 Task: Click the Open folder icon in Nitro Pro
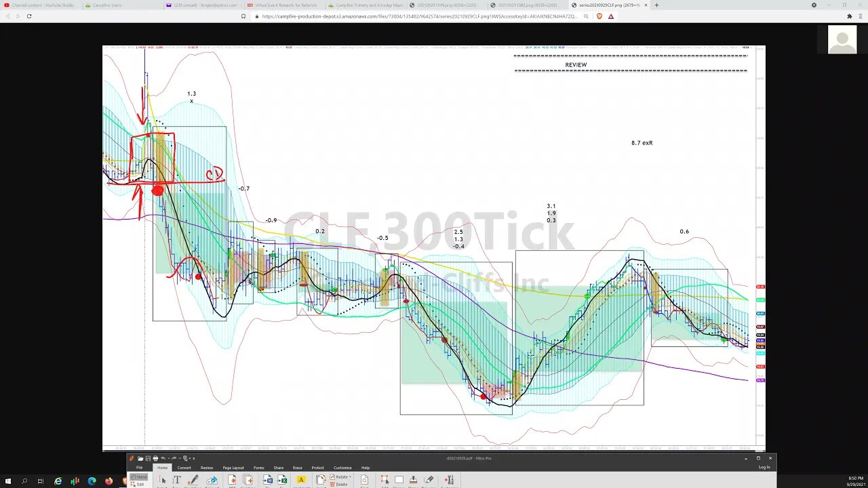point(140,458)
